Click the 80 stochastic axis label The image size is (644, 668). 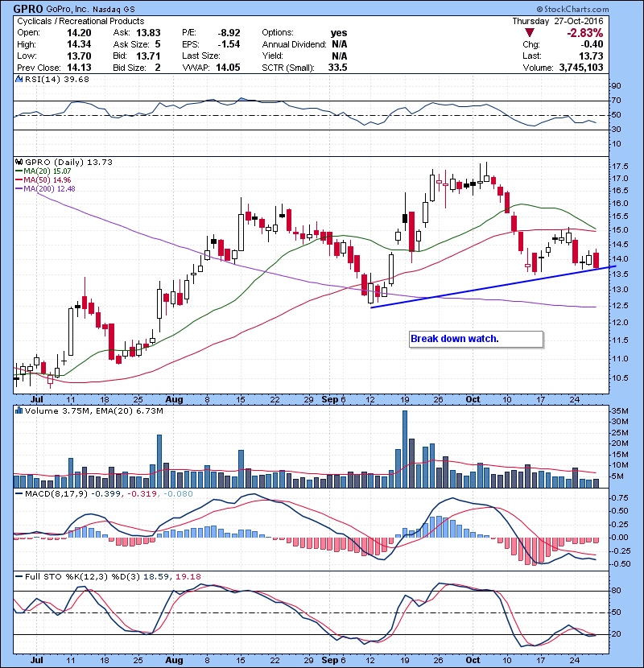[x=617, y=591]
